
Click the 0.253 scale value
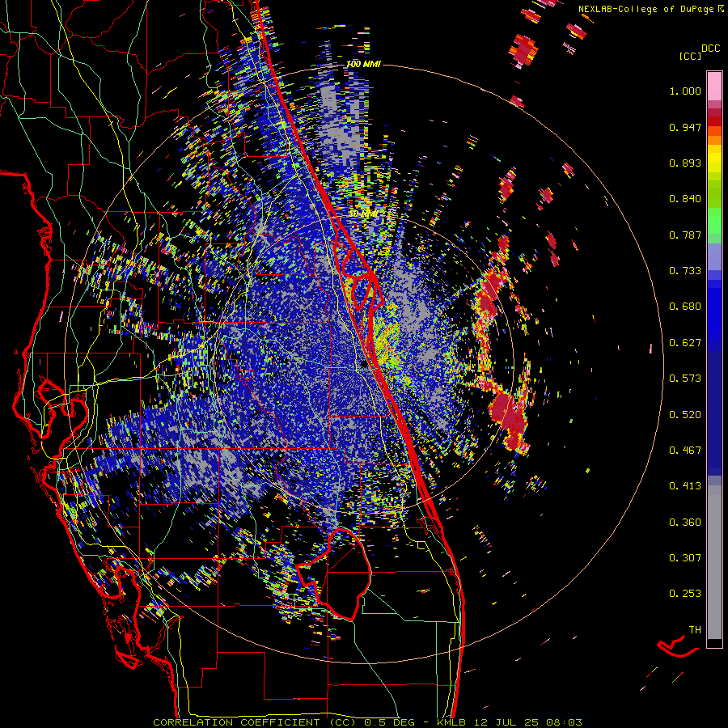click(x=685, y=594)
